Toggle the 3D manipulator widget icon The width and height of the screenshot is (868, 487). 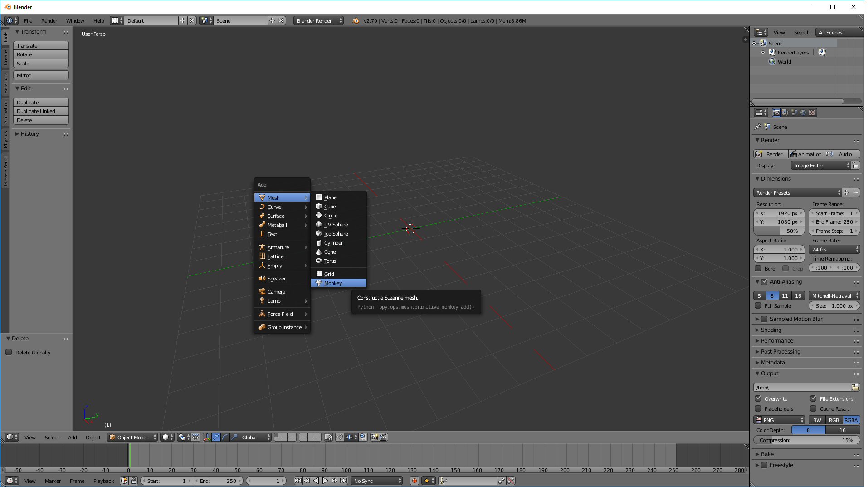(x=207, y=437)
